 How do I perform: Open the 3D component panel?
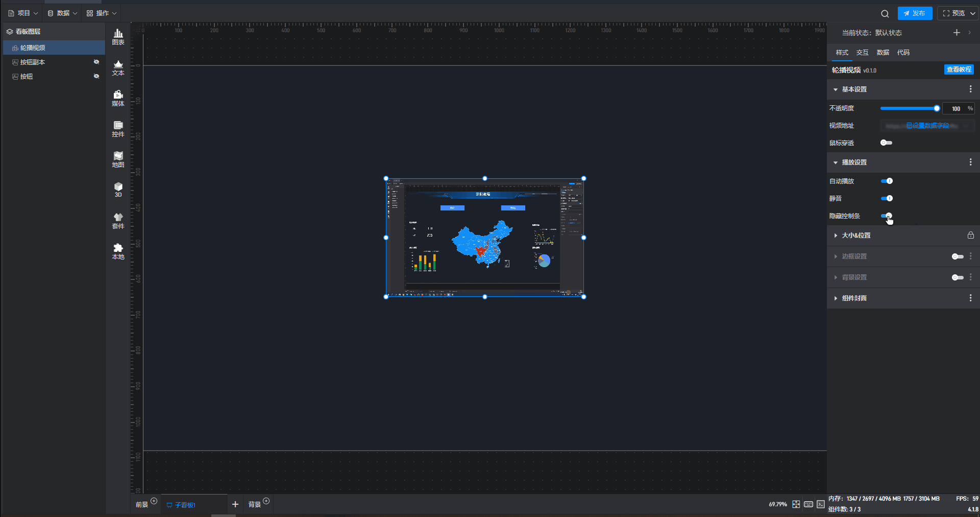[x=118, y=190]
